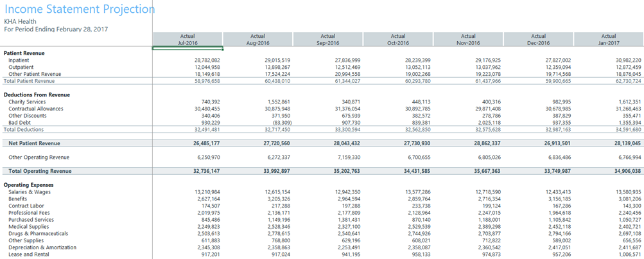Select the Inpatient row label
Viewport: 644px width, 259px height.
19,60
